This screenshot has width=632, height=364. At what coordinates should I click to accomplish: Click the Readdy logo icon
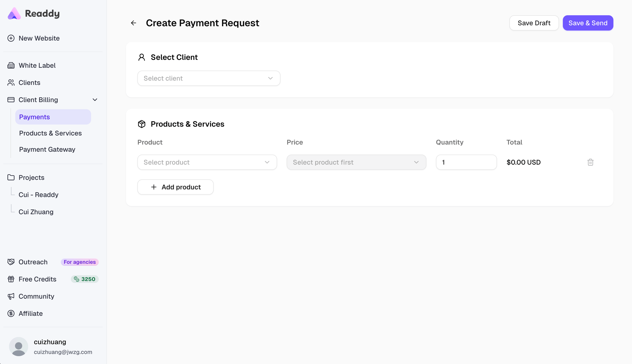[14, 14]
